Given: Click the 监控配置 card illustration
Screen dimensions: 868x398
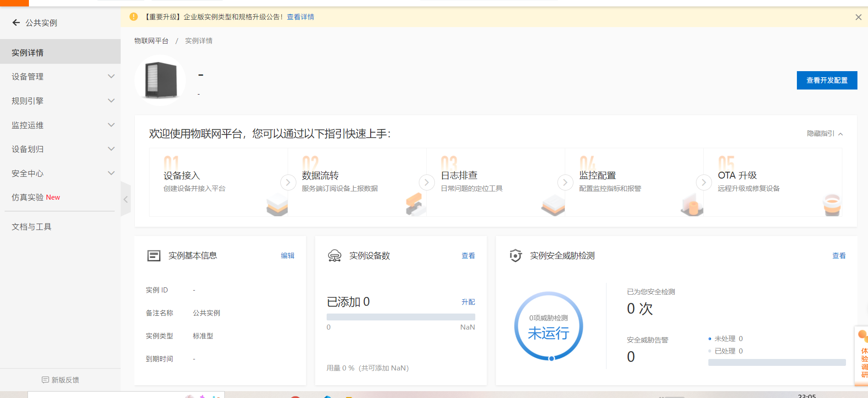Looking at the screenshot, I should coord(692,205).
